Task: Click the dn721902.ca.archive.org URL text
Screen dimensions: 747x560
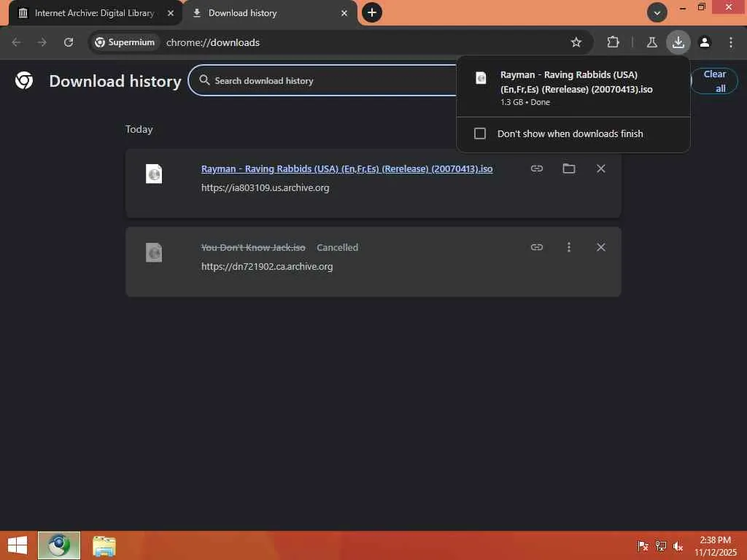Action: (267, 266)
